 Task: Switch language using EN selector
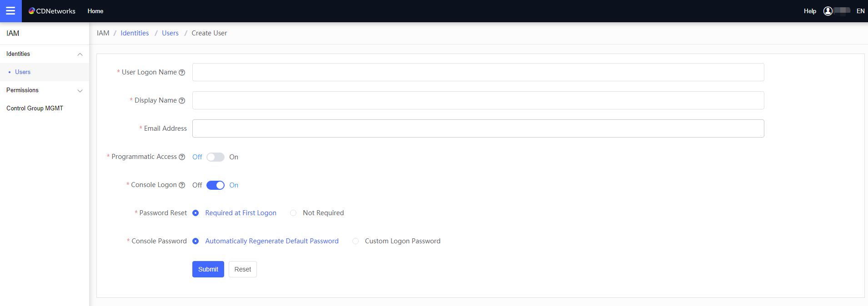pos(860,11)
